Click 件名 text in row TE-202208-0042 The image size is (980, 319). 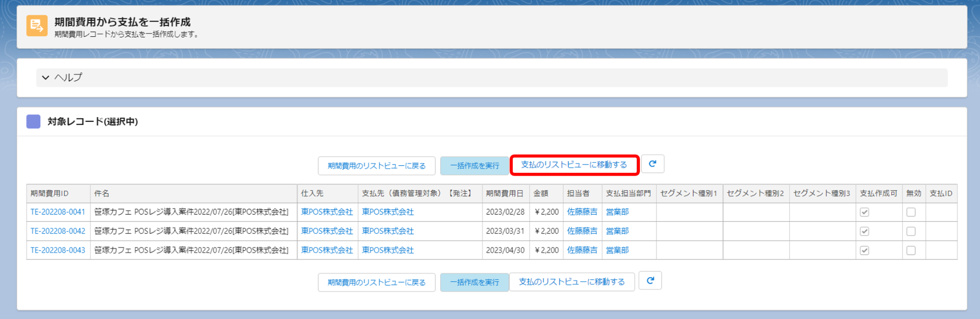pyautogui.click(x=191, y=231)
